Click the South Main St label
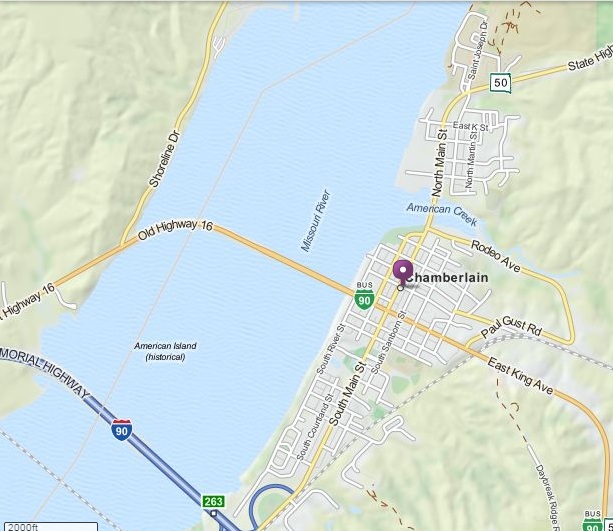 coord(348,393)
